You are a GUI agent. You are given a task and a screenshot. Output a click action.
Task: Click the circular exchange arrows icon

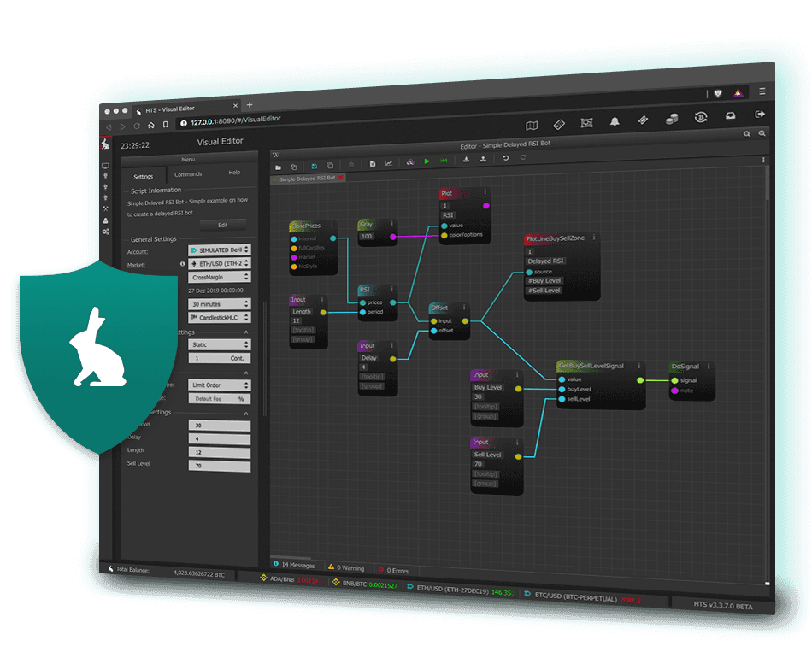[701, 118]
